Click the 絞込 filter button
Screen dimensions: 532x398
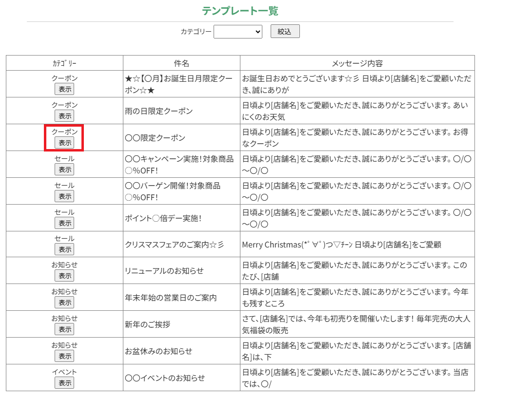tap(285, 32)
